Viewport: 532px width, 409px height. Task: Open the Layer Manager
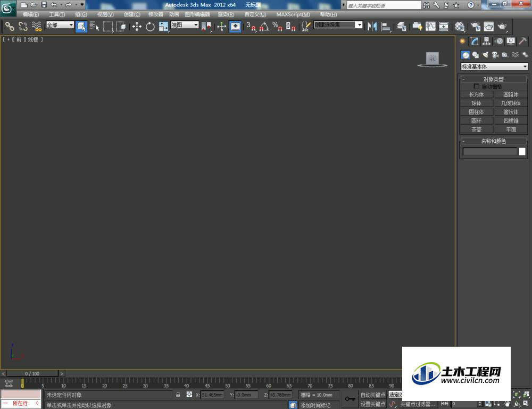[401, 26]
